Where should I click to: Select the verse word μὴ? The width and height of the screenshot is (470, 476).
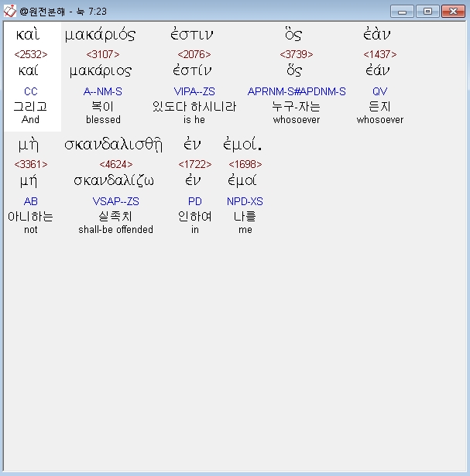(28, 145)
